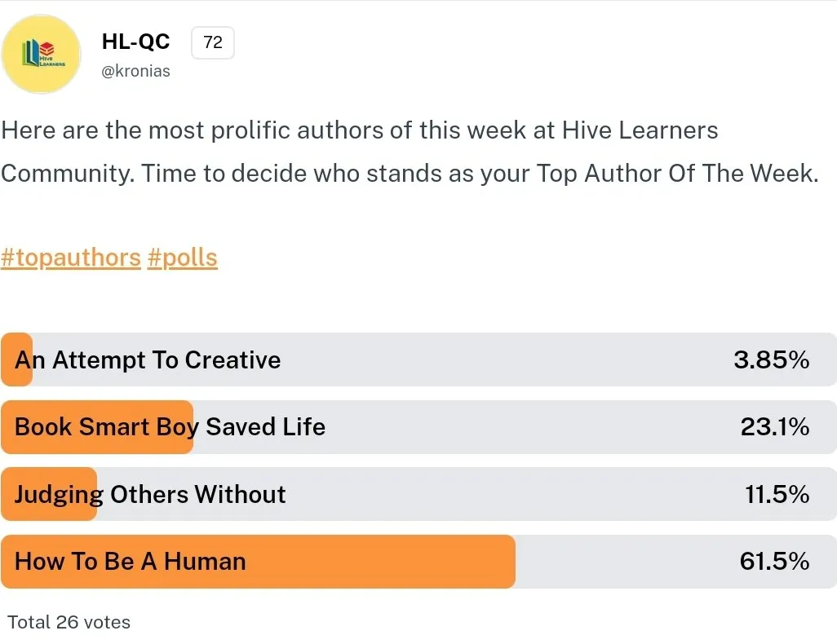Click the 3.85% result percentage
The width and height of the screenshot is (837, 644).
click(772, 359)
